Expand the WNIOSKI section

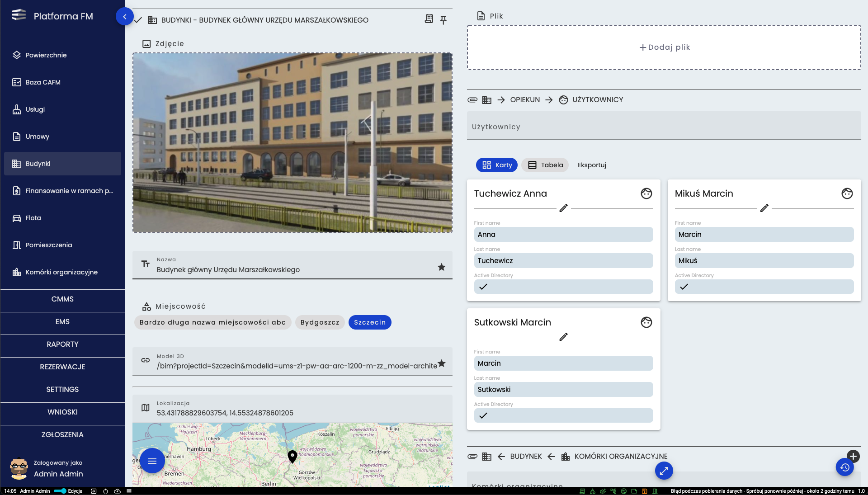click(62, 412)
